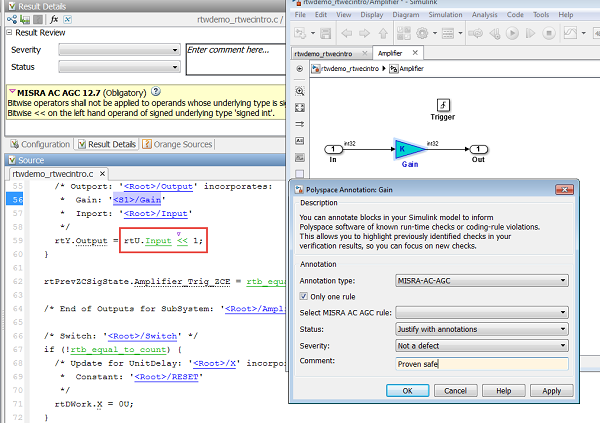Click Image icon in Simulink palette
This screenshot has width=600, height=423.
click(300, 157)
